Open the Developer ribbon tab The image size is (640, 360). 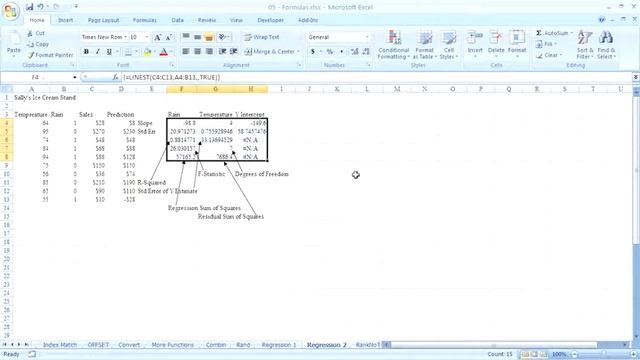(270, 20)
